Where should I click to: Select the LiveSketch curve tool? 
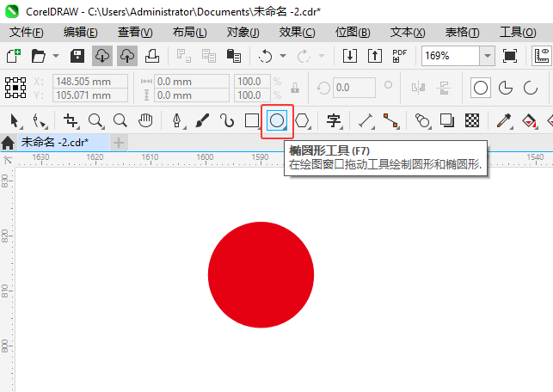pyautogui.click(x=227, y=120)
